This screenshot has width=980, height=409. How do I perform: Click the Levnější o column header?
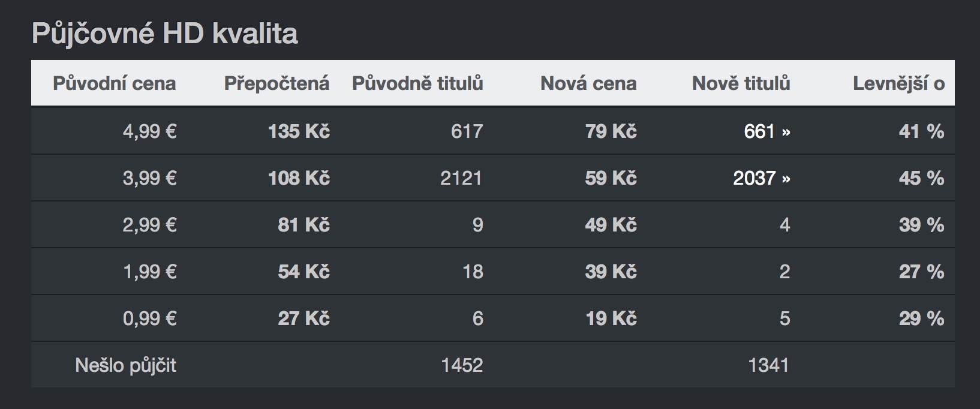coord(898,83)
